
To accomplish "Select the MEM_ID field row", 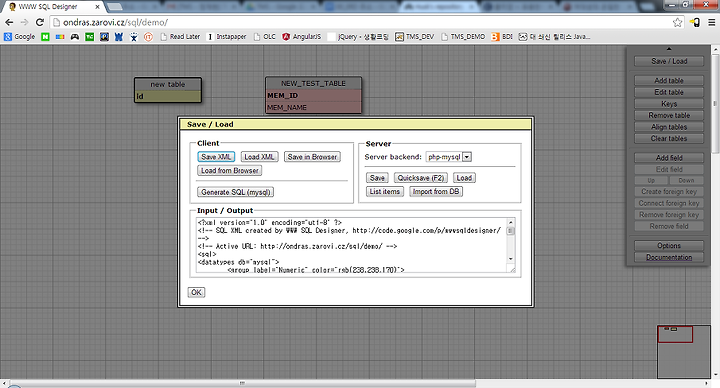I will [x=313, y=96].
